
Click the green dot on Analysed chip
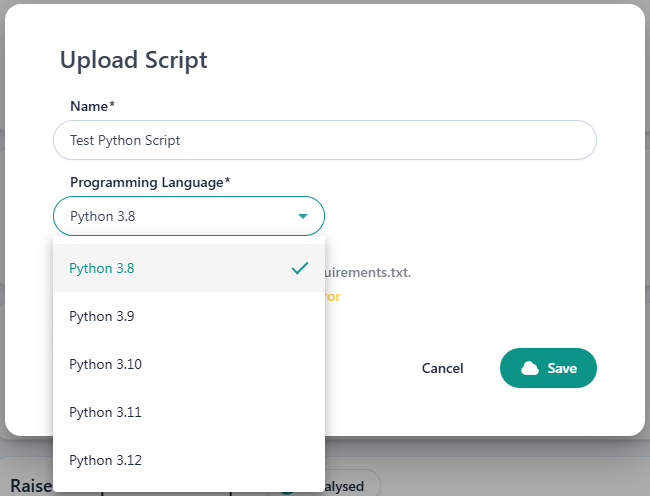point(287,488)
